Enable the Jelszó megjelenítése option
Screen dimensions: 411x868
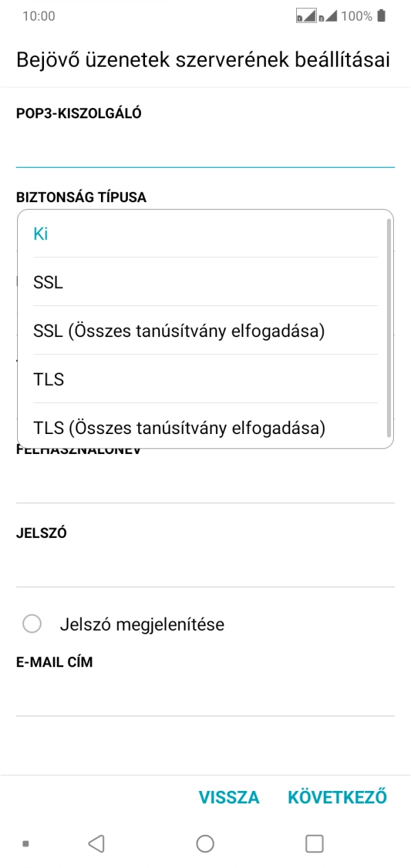pos(30,624)
